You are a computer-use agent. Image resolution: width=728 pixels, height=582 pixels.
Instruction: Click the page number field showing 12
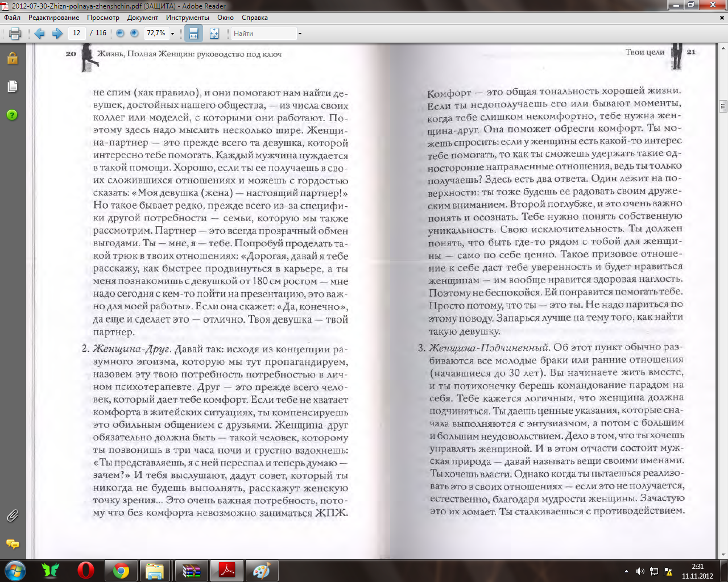click(77, 34)
